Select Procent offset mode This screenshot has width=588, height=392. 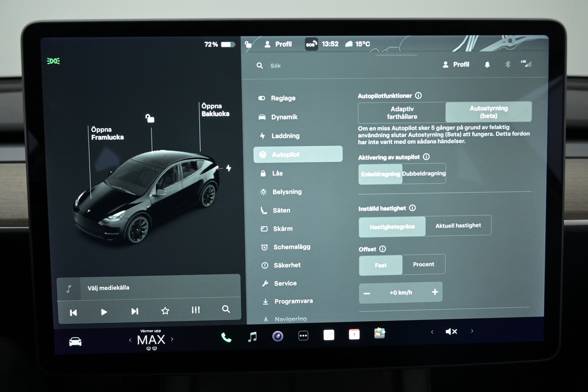point(424,264)
